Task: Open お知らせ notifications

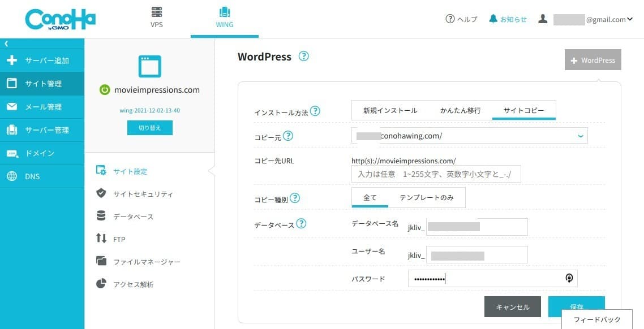Action: tap(513, 19)
